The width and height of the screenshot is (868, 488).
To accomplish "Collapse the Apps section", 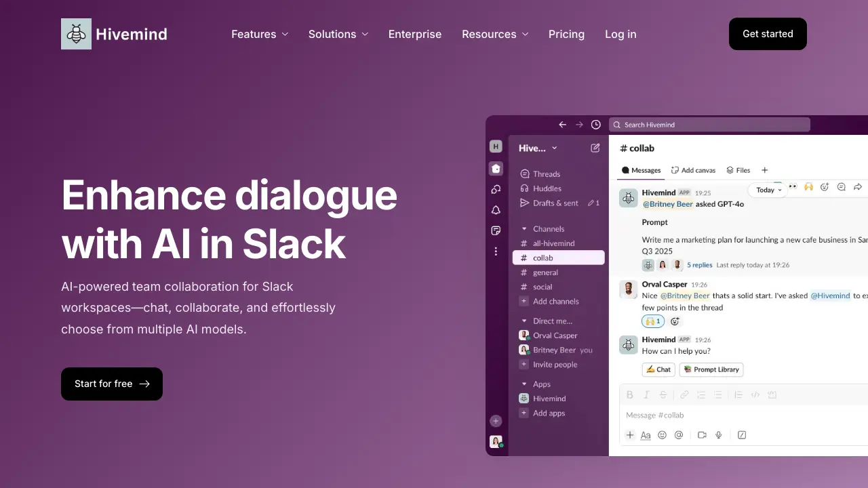I will (524, 384).
